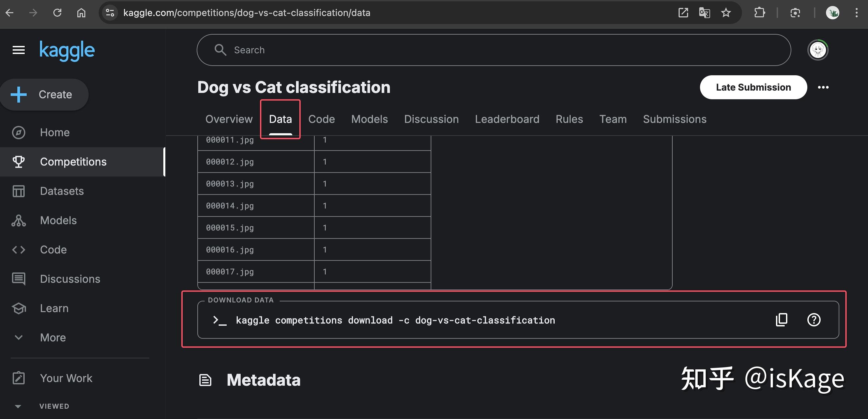Click the Google Translate page icon
Image resolution: width=868 pixels, height=419 pixels.
click(x=704, y=13)
